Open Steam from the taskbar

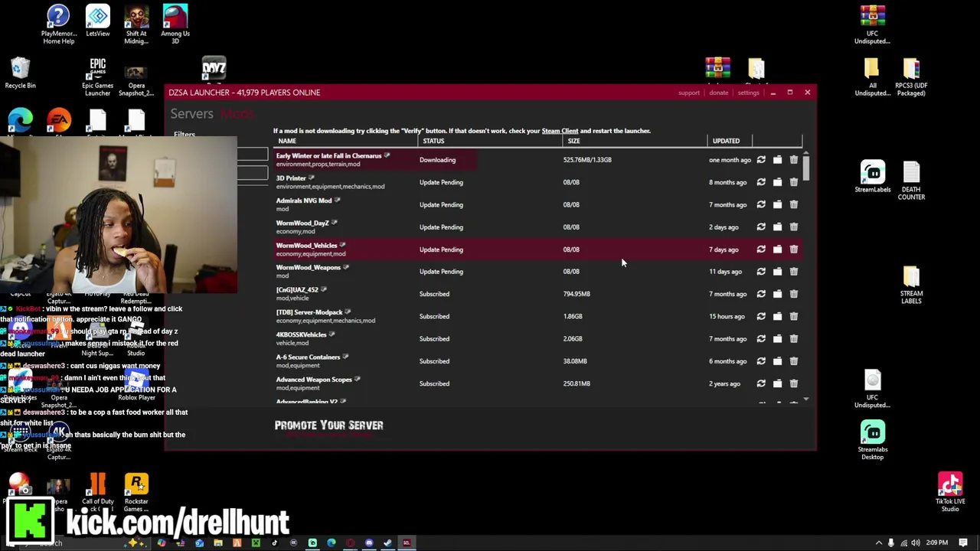click(x=387, y=543)
